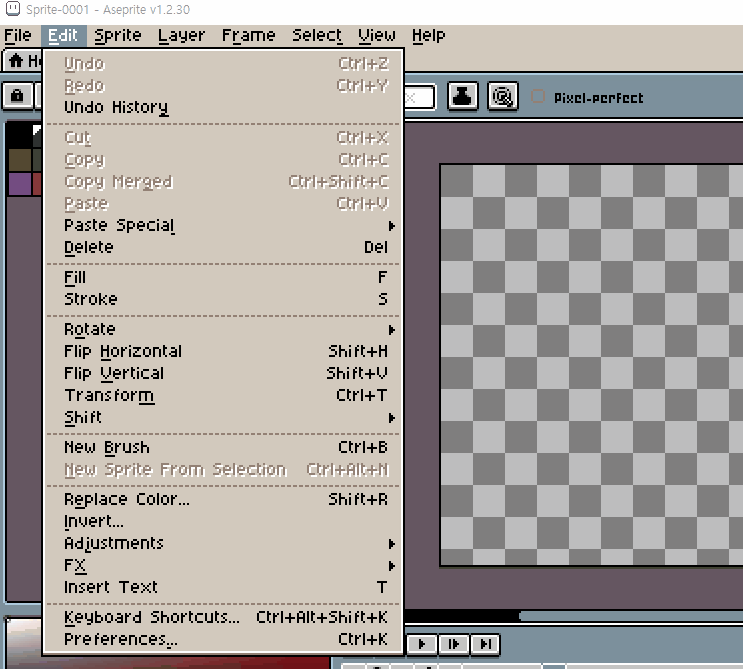
Task: Select Invert option
Action: pyautogui.click(x=223, y=521)
